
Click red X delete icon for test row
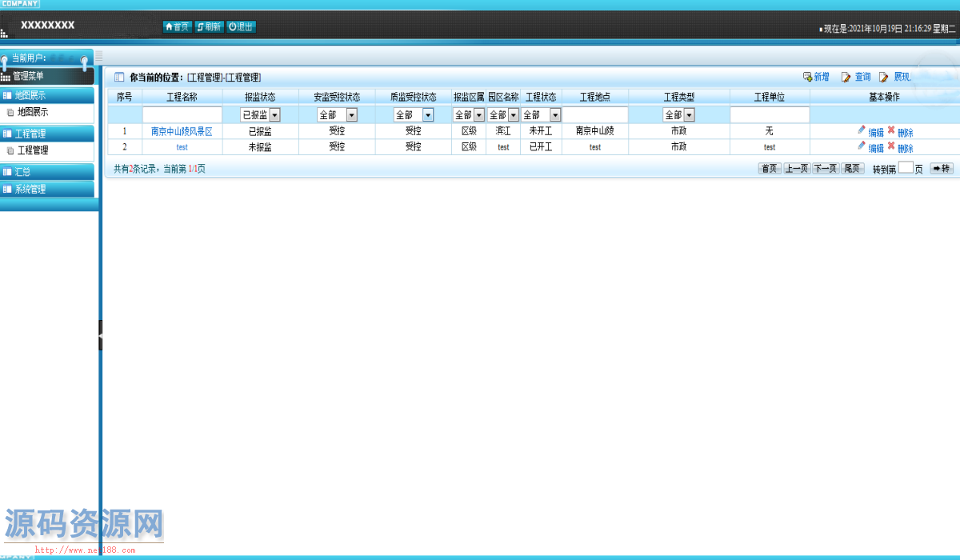[891, 146]
